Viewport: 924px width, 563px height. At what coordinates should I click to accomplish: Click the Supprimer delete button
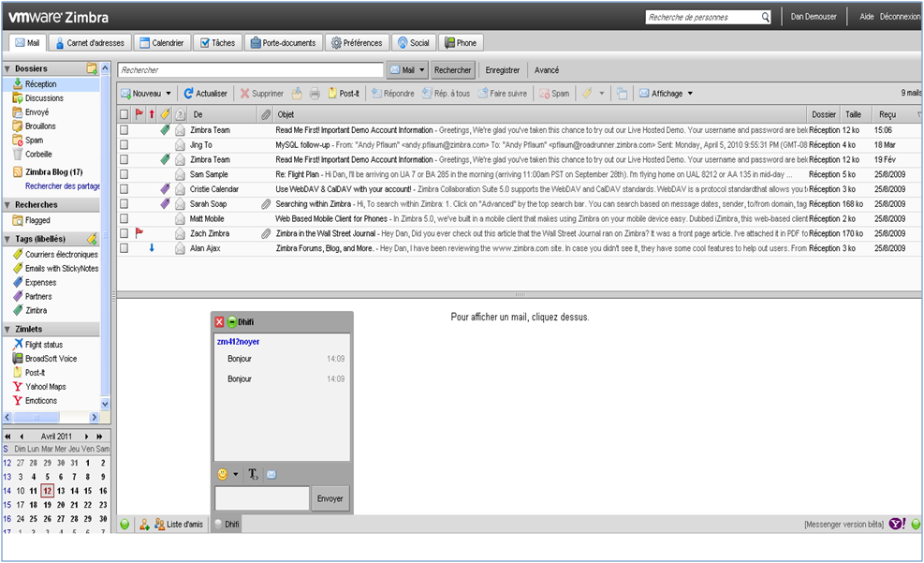click(261, 93)
